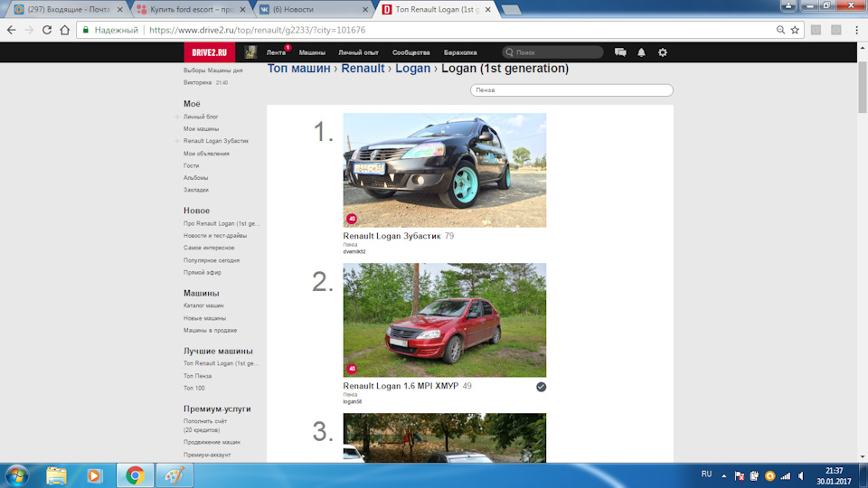Click the red 40 badge on the red Logan photo

tap(352, 369)
